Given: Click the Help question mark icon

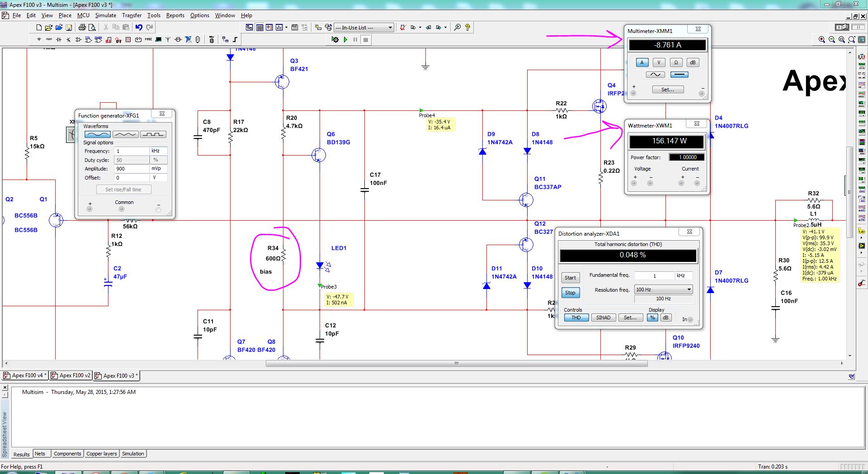Looking at the screenshot, I should (467, 28).
